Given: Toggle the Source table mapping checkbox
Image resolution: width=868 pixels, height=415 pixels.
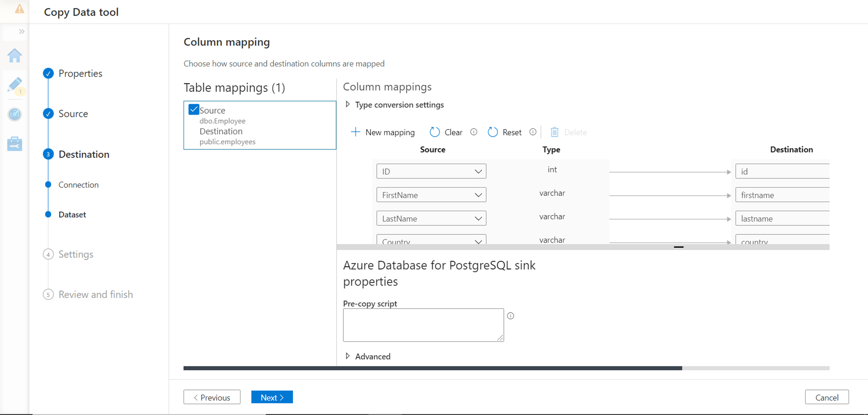Looking at the screenshot, I should tap(194, 109).
